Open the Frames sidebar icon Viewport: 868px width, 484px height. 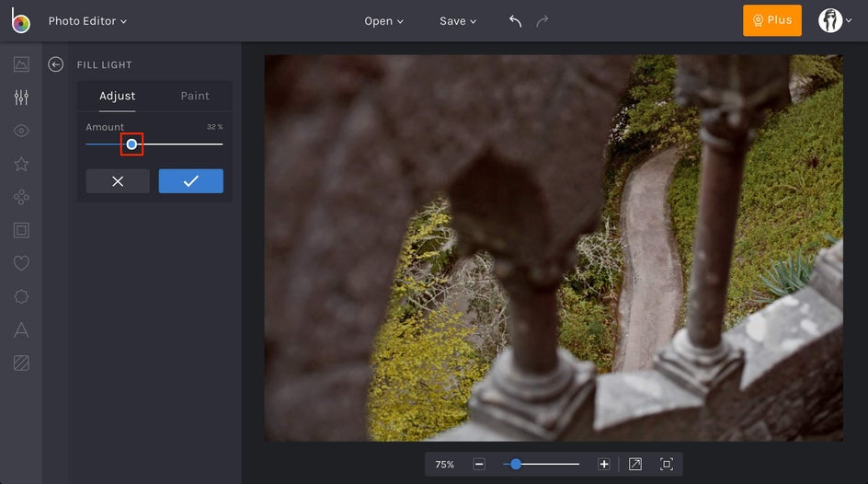pyautogui.click(x=21, y=230)
